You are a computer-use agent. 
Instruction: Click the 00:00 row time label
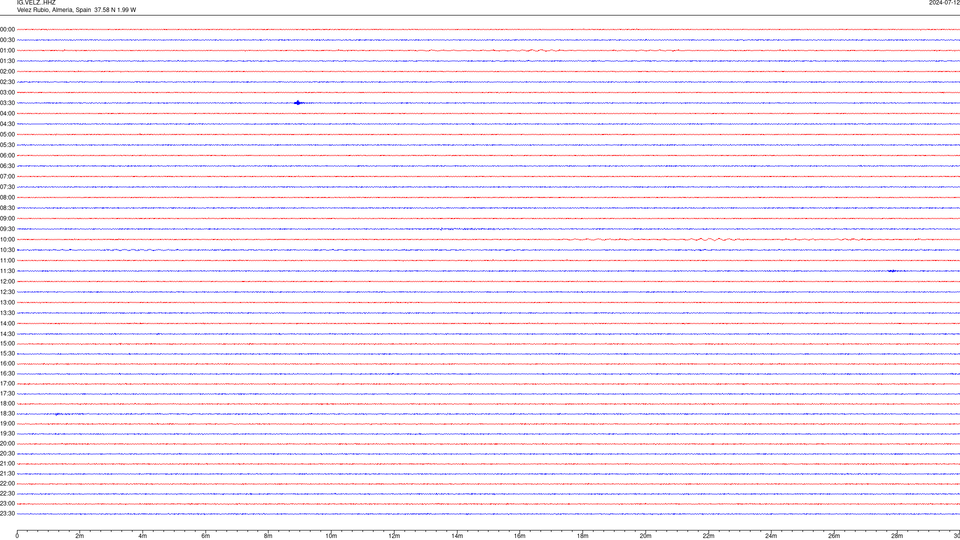tap(7, 29)
